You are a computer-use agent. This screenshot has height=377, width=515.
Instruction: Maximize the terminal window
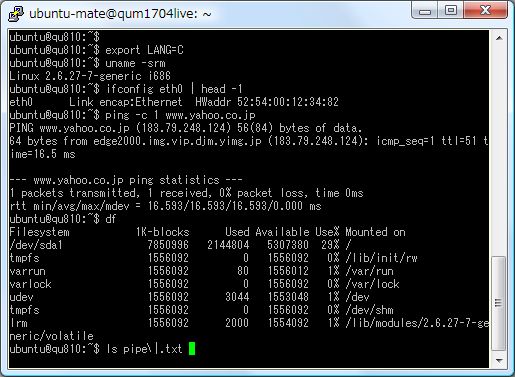click(x=451, y=11)
